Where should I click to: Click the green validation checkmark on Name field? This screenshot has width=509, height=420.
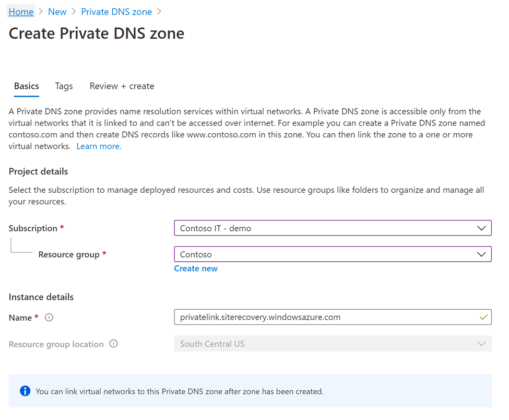click(x=483, y=317)
